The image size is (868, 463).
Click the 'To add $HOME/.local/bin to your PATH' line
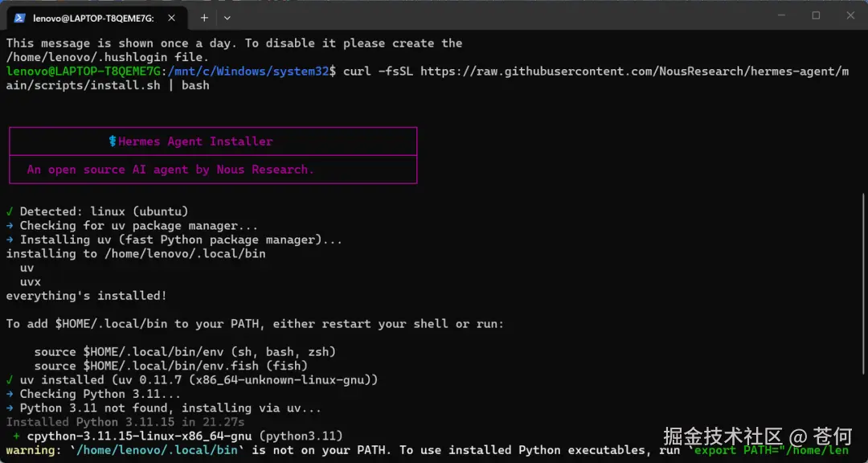(x=256, y=324)
